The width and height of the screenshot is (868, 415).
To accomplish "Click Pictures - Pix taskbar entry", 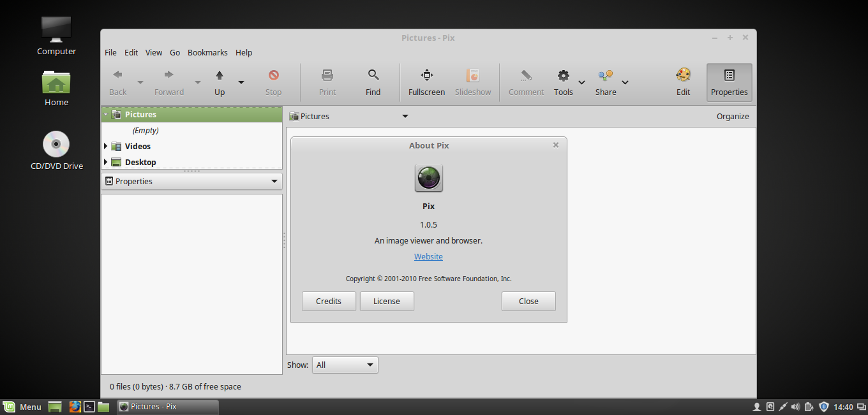I will [x=167, y=407].
